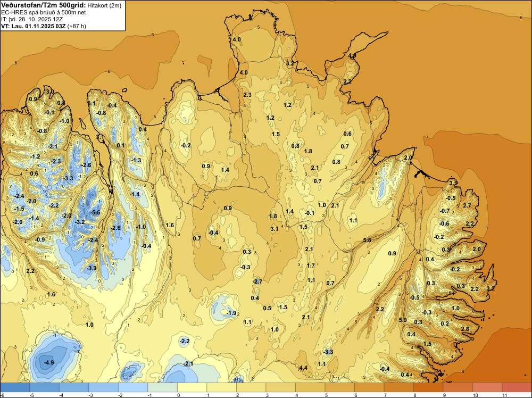Click the "-1.9" temperature value

(x=231, y=313)
